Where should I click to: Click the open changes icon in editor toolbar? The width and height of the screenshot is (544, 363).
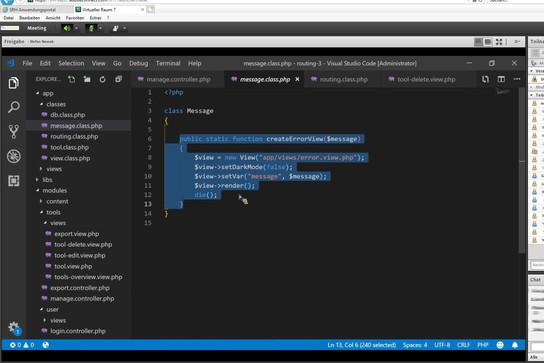pyautogui.click(x=485, y=79)
